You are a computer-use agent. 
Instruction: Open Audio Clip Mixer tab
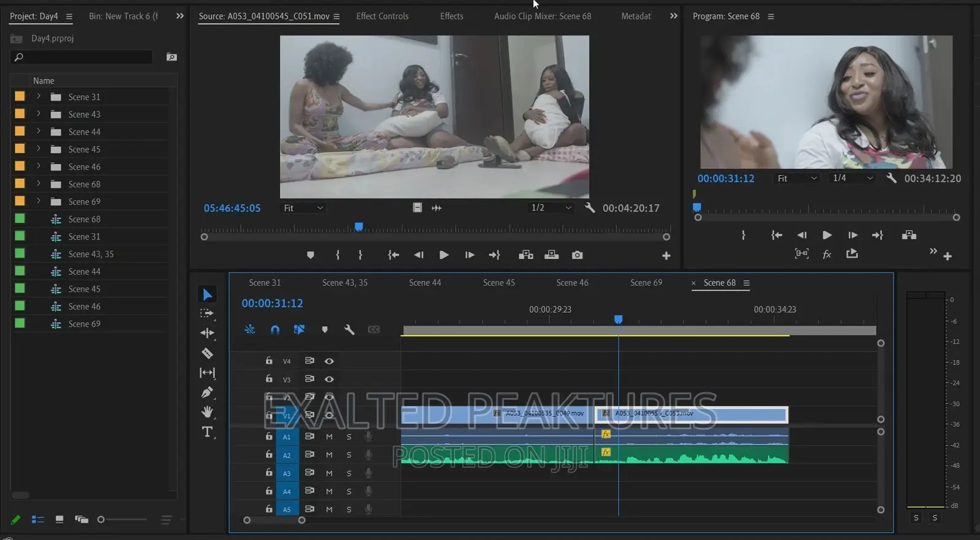pos(543,16)
